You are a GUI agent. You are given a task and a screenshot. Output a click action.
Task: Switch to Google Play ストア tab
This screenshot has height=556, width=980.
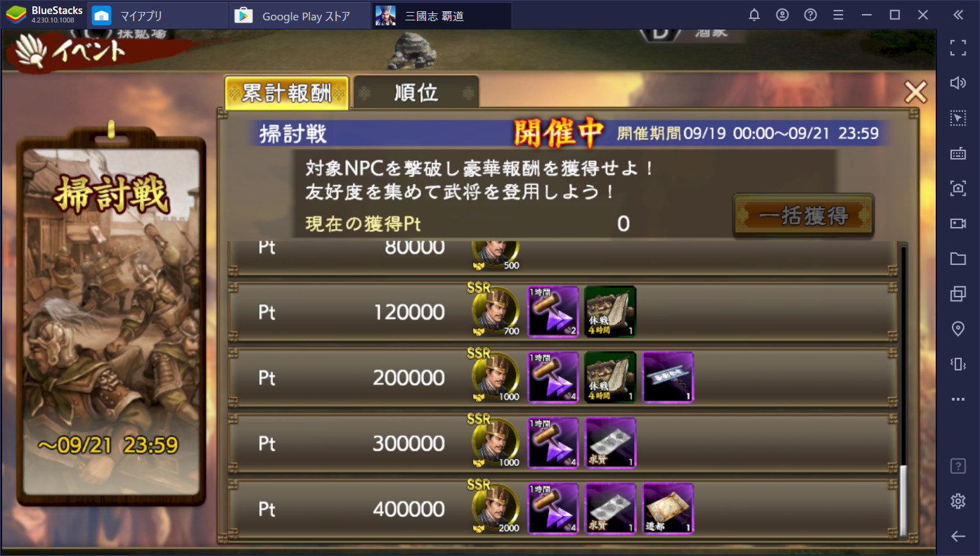click(x=300, y=15)
